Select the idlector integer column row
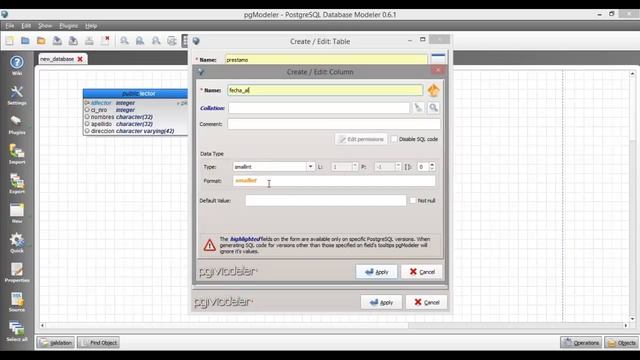The width and height of the screenshot is (640, 360). [x=135, y=103]
